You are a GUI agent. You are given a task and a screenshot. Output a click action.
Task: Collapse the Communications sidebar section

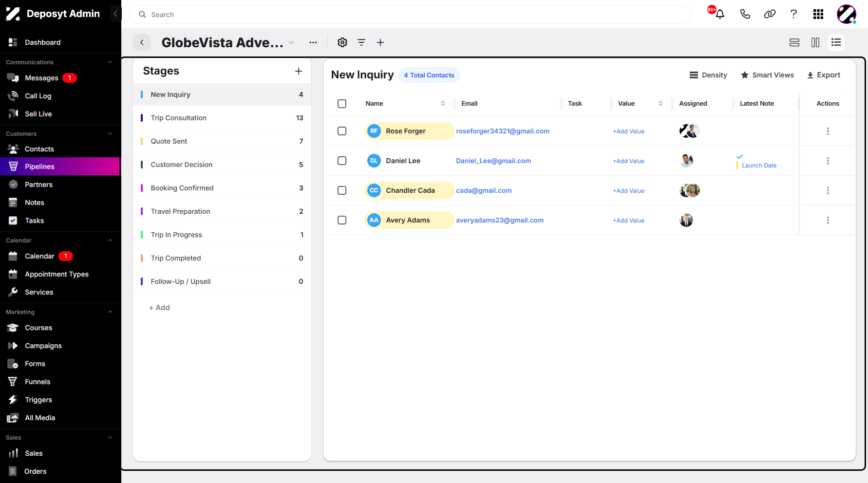point(110,62)
